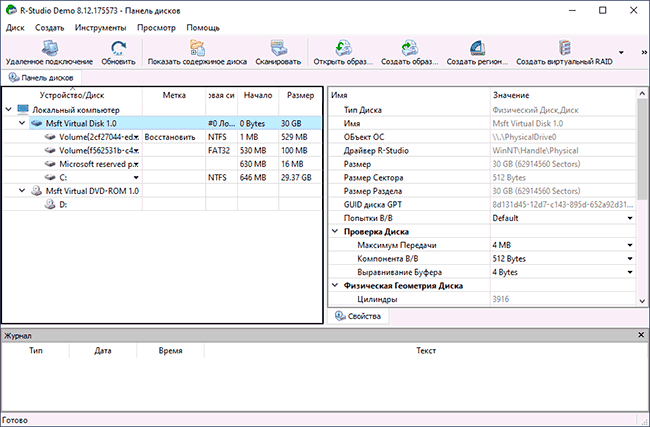Click the Сканировать toolbar icon
650x427 pixels.
pyautogui.click(x=278, y=48)
